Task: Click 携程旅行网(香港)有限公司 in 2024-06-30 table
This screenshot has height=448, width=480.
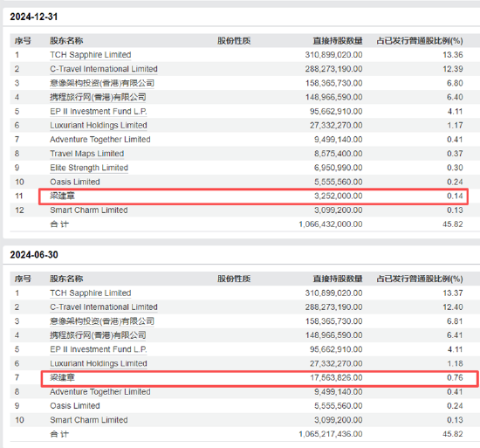Action: (x=98, y=335)
